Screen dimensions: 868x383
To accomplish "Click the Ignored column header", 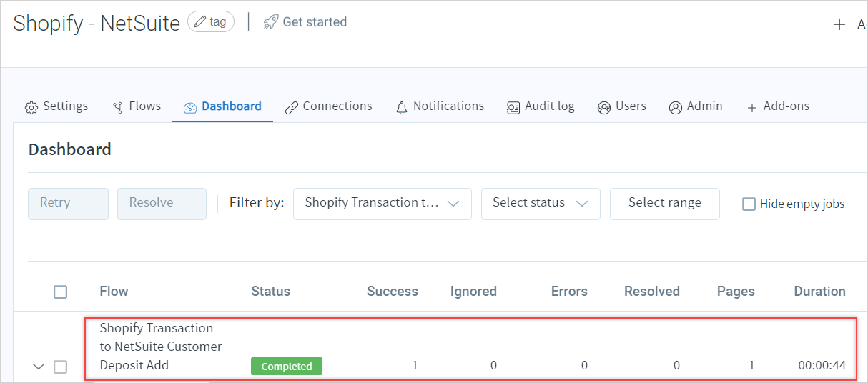I will pos(473,292).
